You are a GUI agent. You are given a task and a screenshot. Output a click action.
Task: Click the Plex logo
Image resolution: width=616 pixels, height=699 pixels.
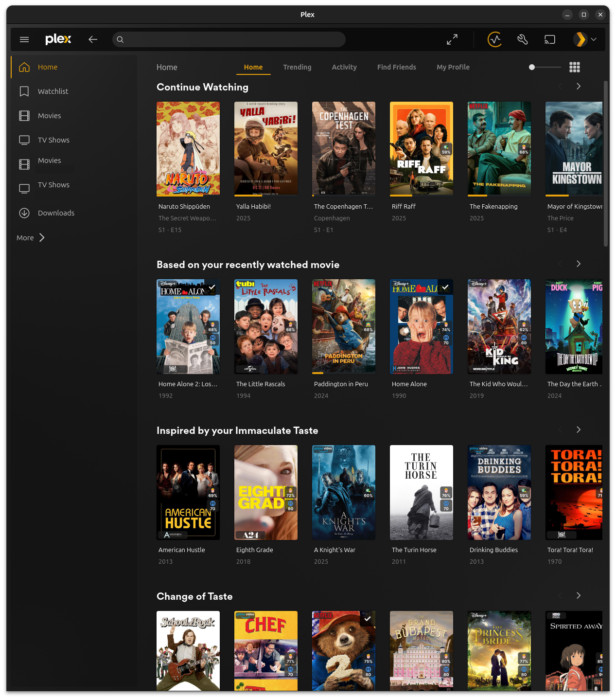coord(58,39)
